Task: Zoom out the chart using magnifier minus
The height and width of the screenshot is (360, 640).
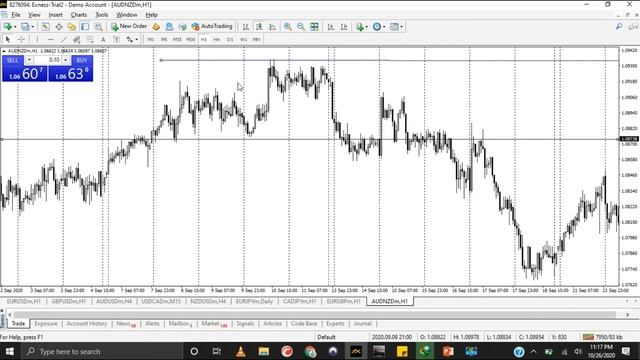Action: click(301, 27)
